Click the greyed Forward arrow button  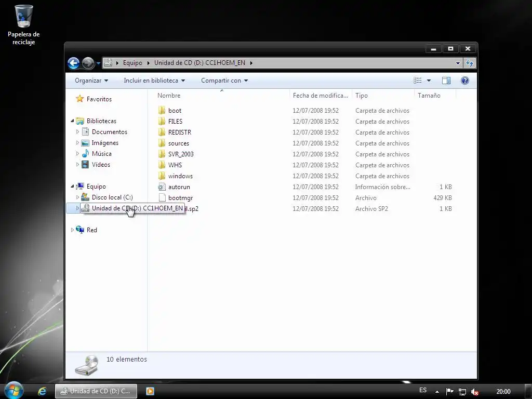pyautogui.click(x=88, y=63)
